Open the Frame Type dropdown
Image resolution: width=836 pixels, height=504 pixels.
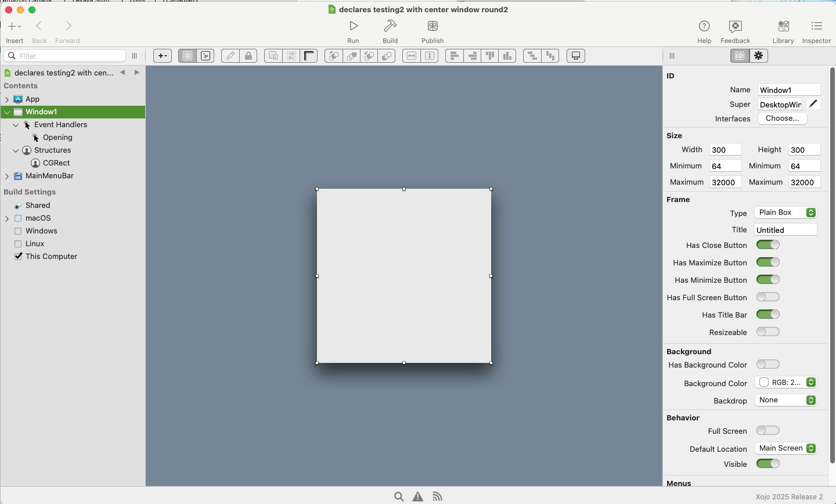785,213
